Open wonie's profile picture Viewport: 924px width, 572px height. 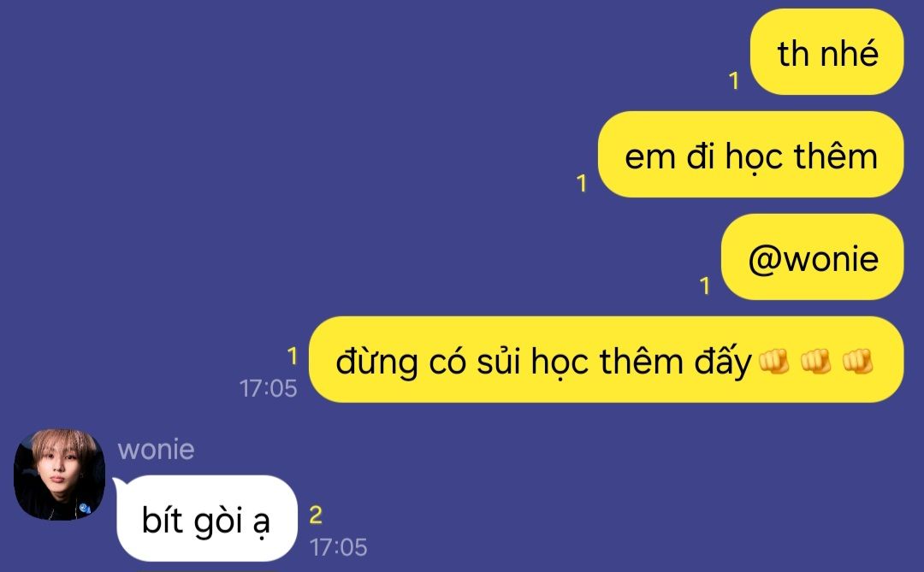click(x=60, y=475)
